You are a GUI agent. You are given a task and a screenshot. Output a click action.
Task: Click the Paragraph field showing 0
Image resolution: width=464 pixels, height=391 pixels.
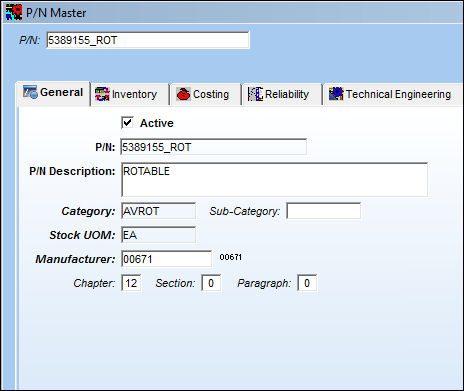point(307,283)
